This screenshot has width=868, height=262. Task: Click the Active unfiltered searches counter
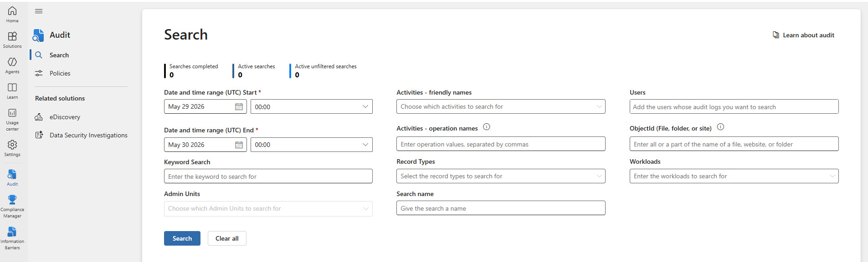click(x=324, y=71)
